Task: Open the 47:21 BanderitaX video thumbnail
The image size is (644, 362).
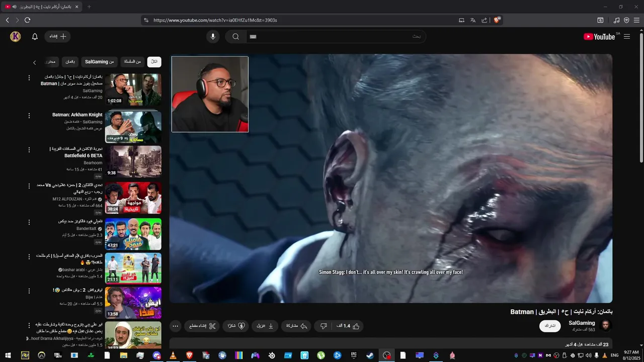Action: (x=133, y=234)
